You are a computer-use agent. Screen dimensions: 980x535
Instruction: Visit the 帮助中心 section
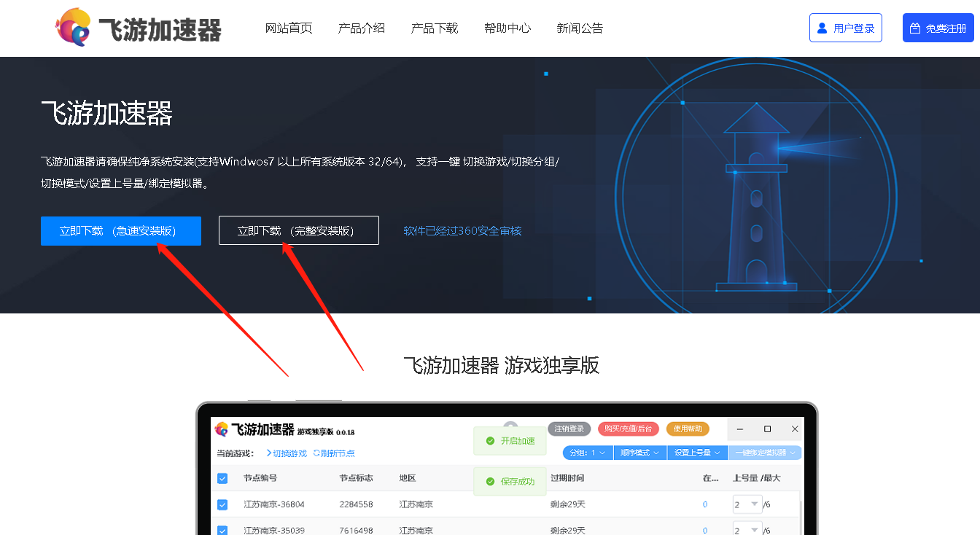coord(507,28)
